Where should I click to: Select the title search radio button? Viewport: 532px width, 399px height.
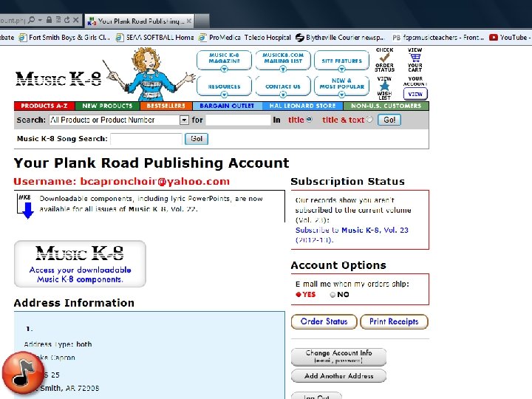coord(309,120)
